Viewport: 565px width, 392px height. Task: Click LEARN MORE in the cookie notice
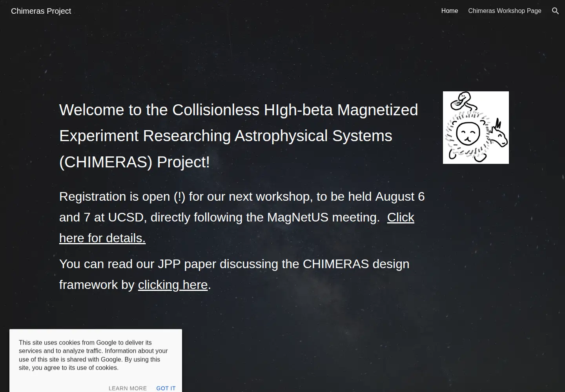point(128,388)
